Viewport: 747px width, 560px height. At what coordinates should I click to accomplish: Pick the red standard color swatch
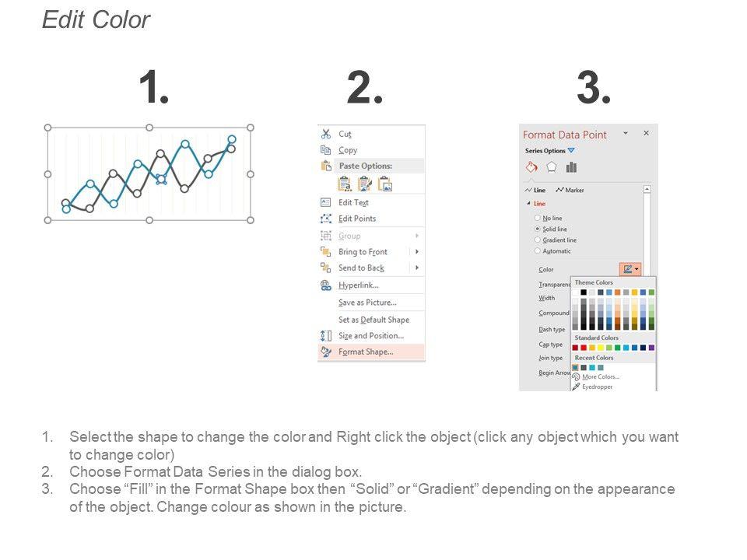coord(584,348)
